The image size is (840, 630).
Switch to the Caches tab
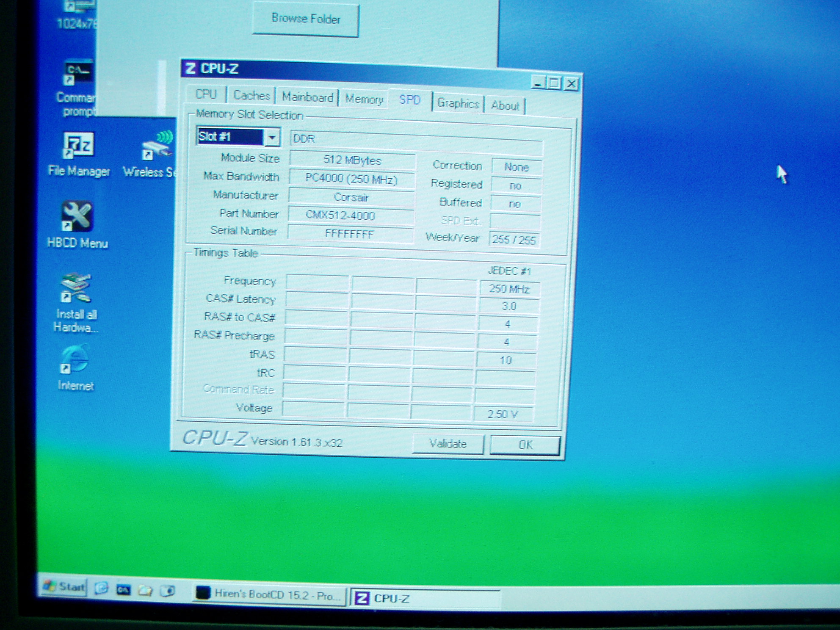tap(251, 96)
